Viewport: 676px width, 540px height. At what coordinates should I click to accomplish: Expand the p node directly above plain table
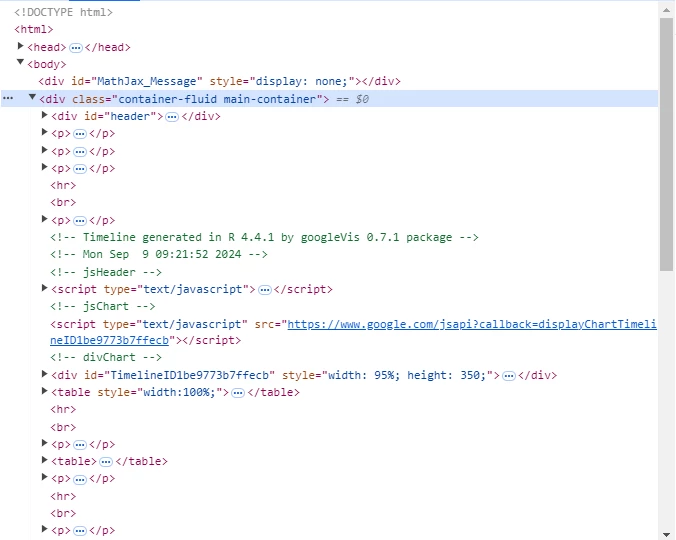pyautogui.click(x=44, y=443)
